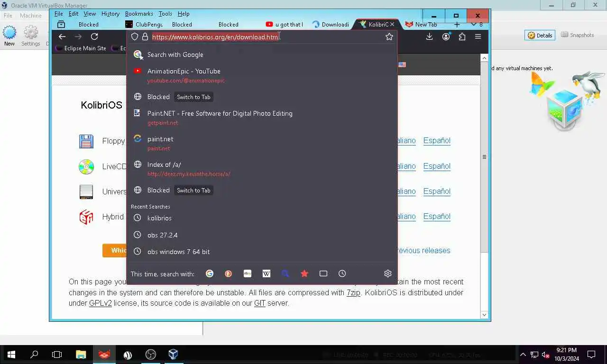Search open tabs using the tabs icon
Viewport: 607px width, 364px height.
click(323, 273)
